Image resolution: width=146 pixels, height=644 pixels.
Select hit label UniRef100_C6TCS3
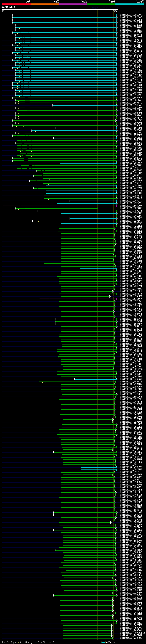[x=131, y=53]
